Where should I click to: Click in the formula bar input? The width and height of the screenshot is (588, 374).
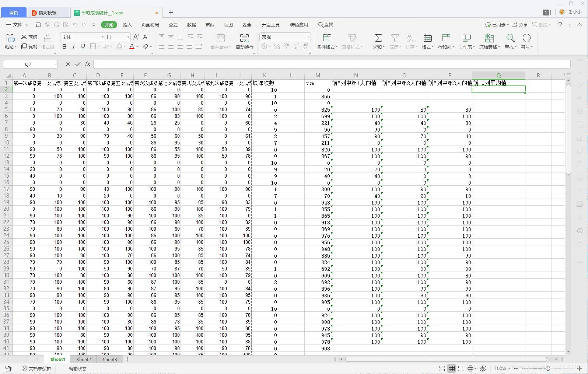pyautogui.click(x=332, y=64)
